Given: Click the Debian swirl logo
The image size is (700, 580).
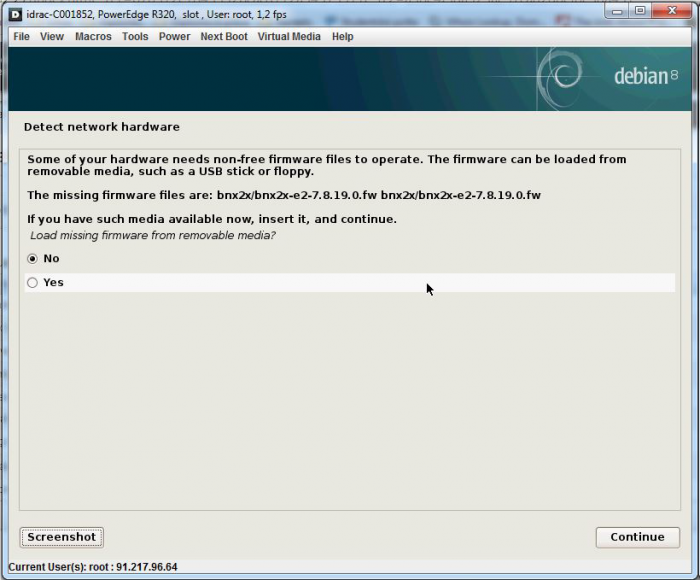Looking at the screenshot, I should click(x=560, y=78).
